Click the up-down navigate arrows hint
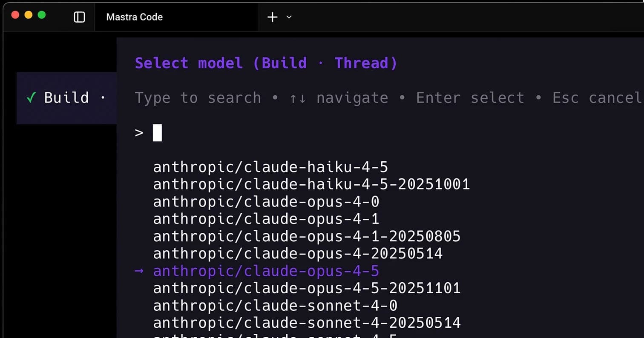This screenshot has width=644, height=338. coord(298,97)
